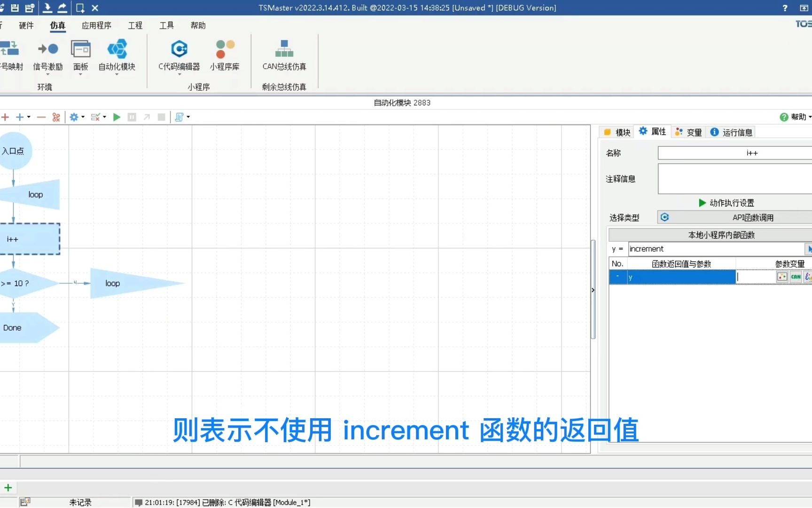Expand the 信号激励 dropdown arrow

click(x=48, y=74)
